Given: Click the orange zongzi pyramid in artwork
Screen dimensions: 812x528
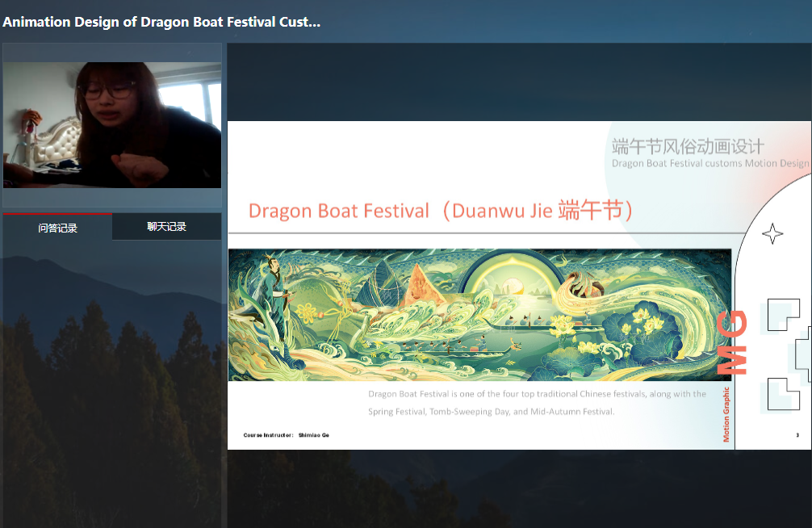Looking at the screenshot, I should [x=421, y=285].
